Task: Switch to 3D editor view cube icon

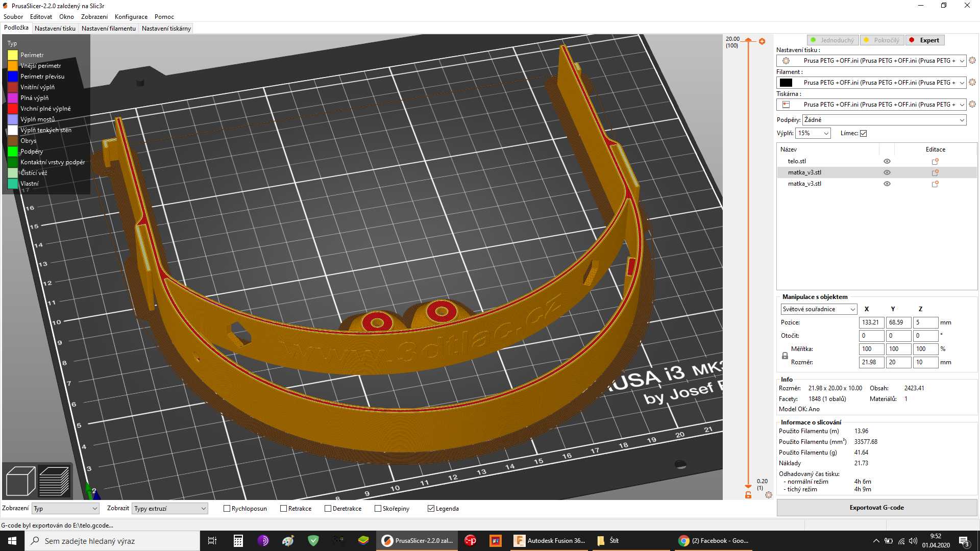Action: [20, 481]
